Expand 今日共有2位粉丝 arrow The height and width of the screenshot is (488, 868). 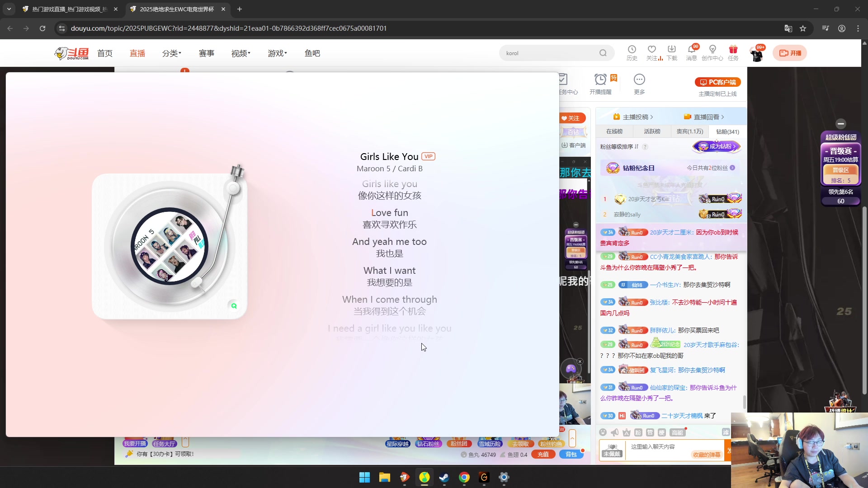click(x=732, y=168)
